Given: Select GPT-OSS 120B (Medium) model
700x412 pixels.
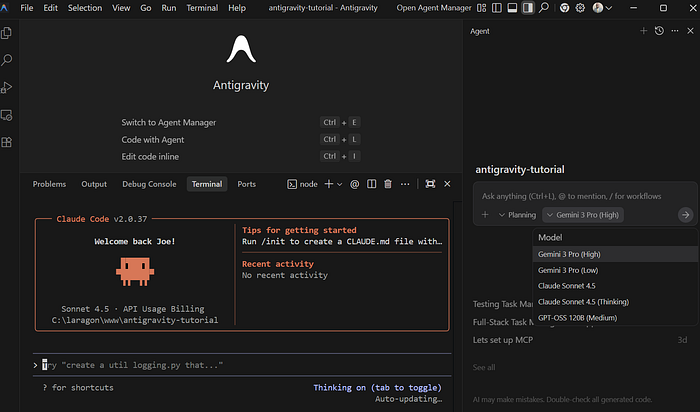Looking at the screenshot, I should [615, 318].
